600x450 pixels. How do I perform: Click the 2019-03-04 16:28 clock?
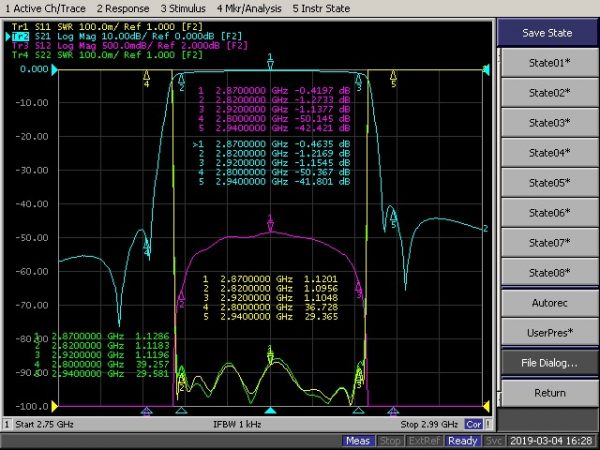pos(551,441)
